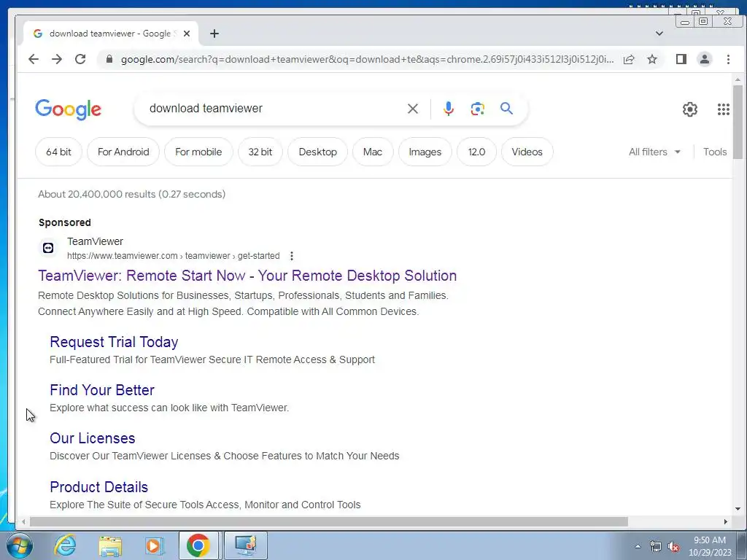
Task: Open the Our Licenses link
Action: [x=93, y=438]
